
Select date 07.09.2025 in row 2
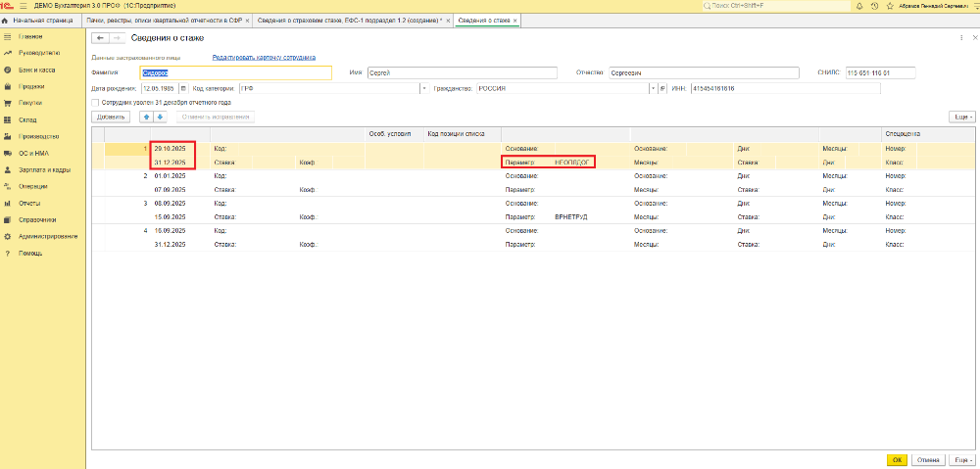[170, 189]
